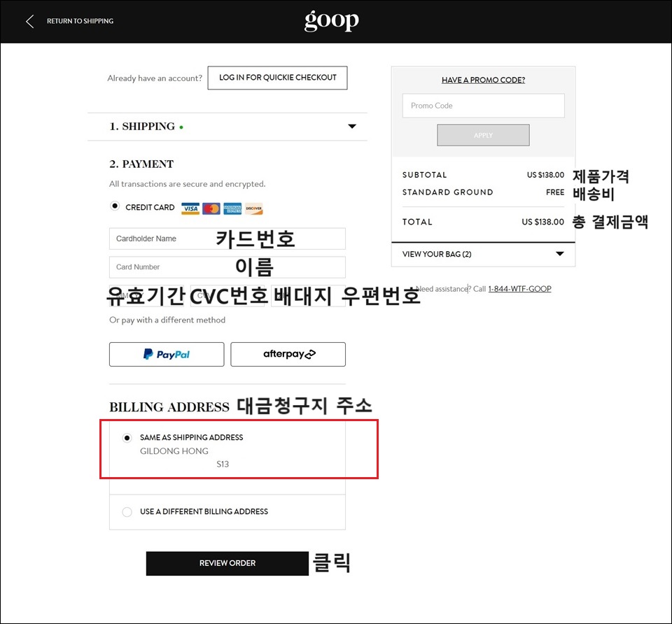Open the 1. SHIPPING section header
The image size is (672, 624).
click(x=227, y=127)
